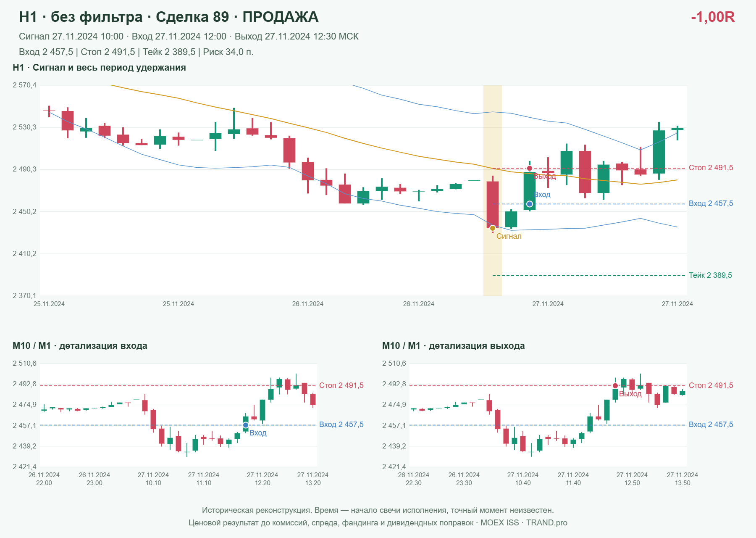The width and height of the screenshot is (756, 538).
Task: Click the 26.11.2024 22:00 time label in entry chart
Action: coord(44,479)
